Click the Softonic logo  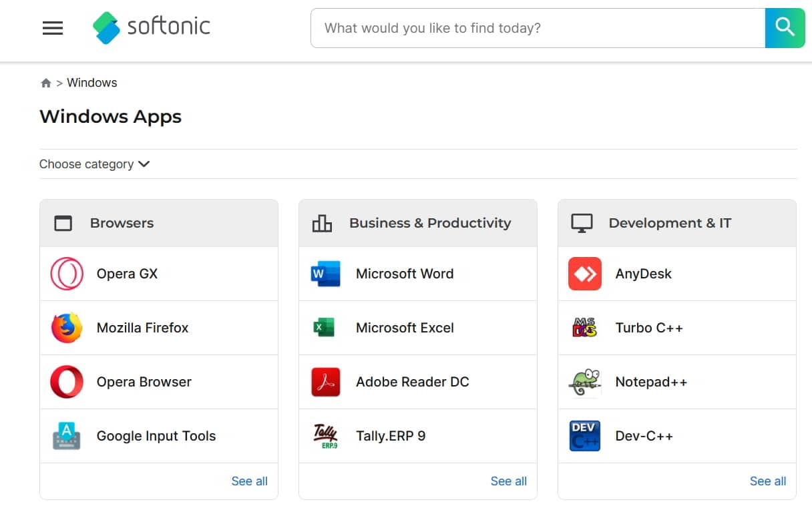pyautogui.click(x=152, y=27)
